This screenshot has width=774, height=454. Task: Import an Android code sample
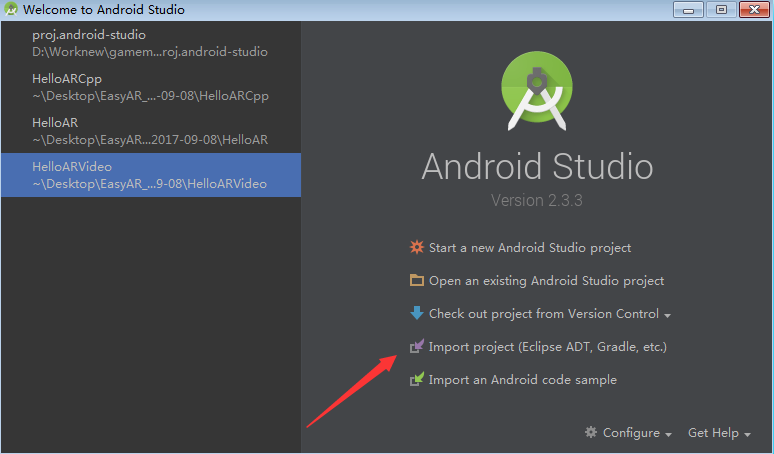[523, 380]
